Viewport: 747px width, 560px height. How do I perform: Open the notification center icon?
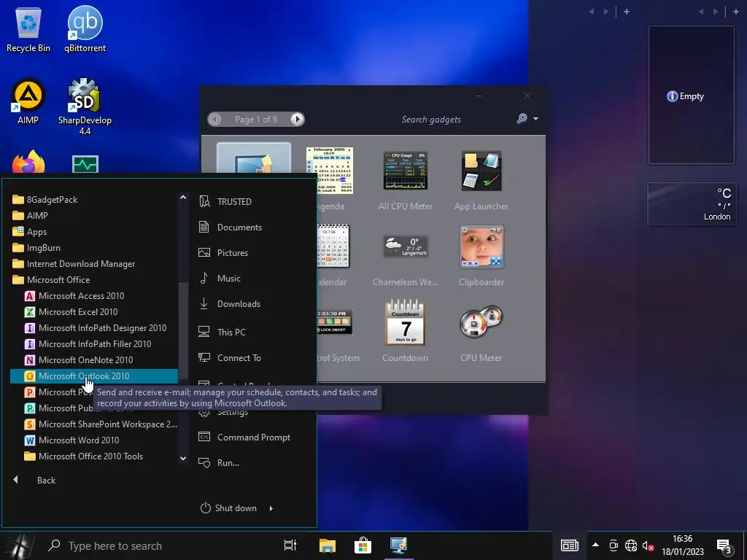pos(724,546)
